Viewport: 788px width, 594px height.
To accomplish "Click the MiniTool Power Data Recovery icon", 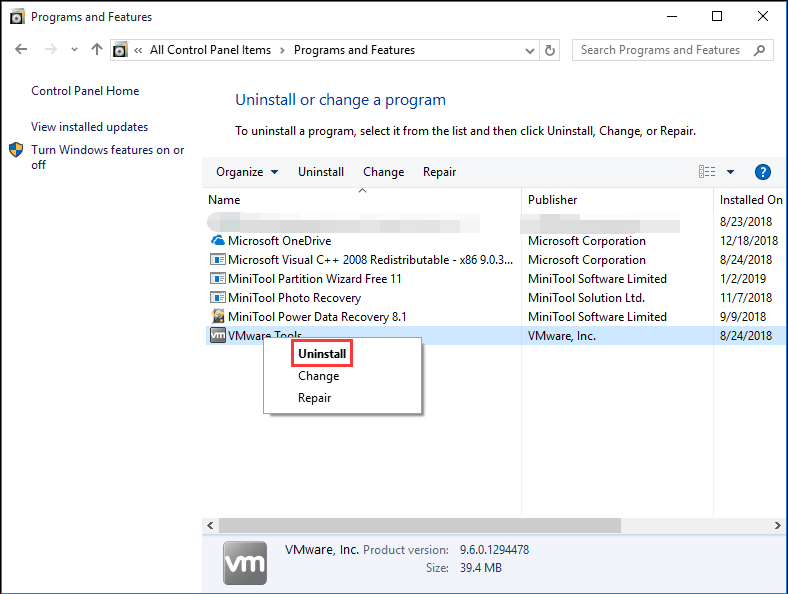I will [218, 317].
